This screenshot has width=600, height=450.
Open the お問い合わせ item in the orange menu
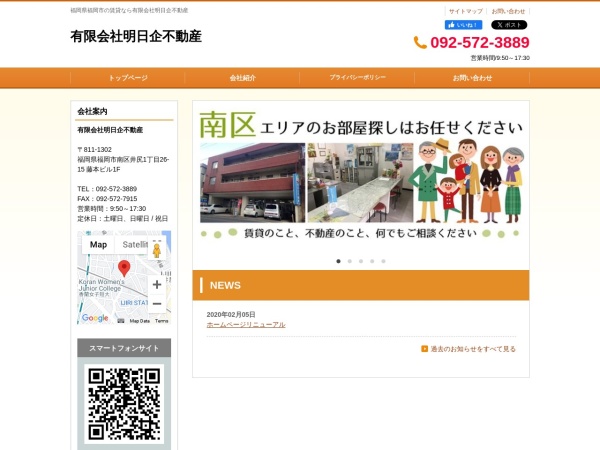[x=472, y=78]
